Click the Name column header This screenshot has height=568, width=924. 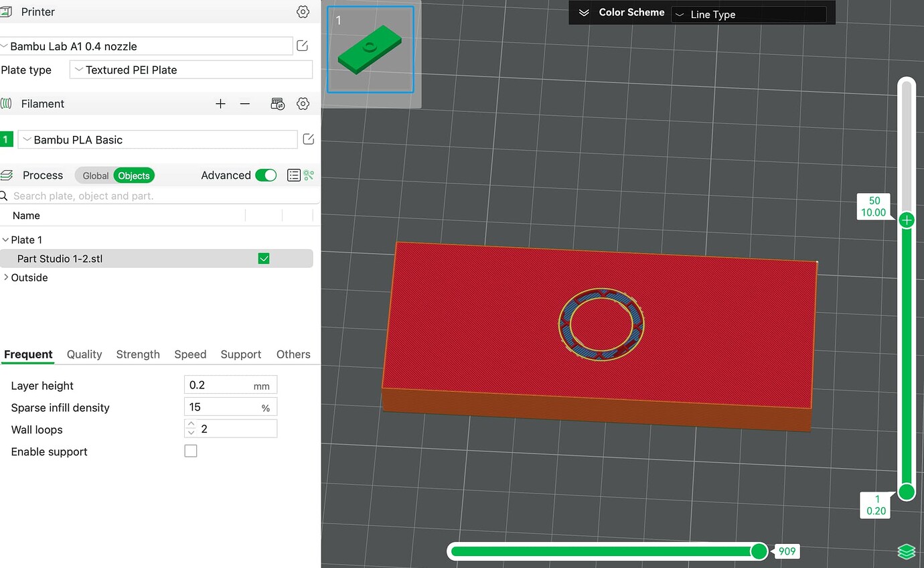click(x=26, y=216)
